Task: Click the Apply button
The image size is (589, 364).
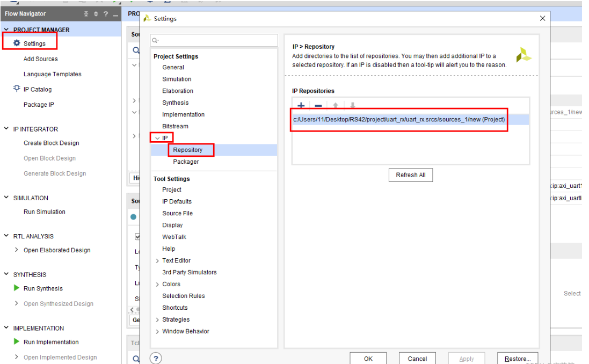Action: click(x=467, y=359)
